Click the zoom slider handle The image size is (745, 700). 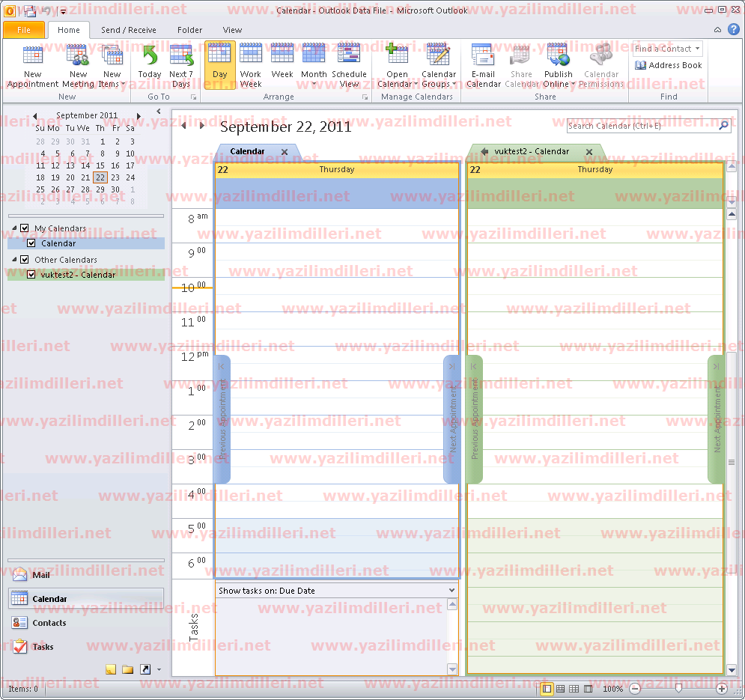point(678,689)
